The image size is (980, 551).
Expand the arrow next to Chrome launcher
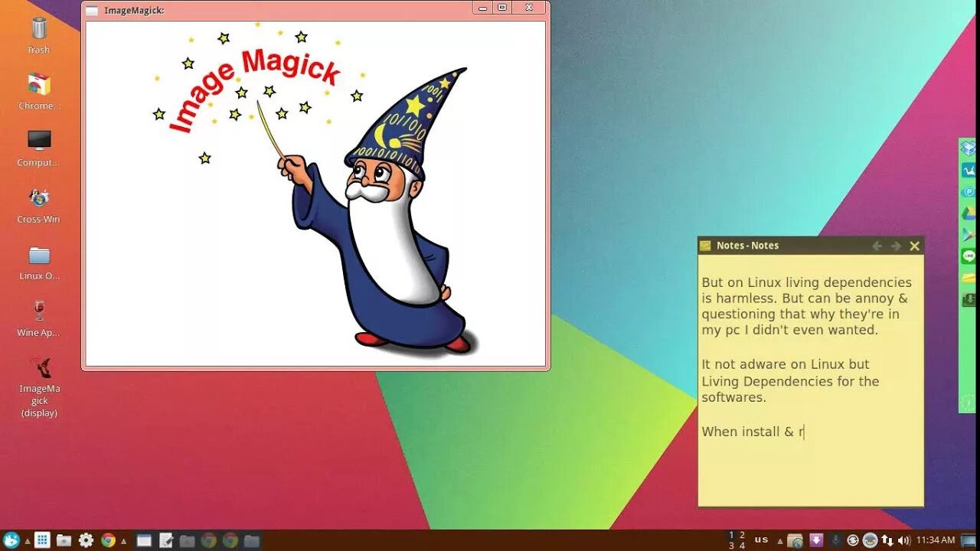coord(124,541)
